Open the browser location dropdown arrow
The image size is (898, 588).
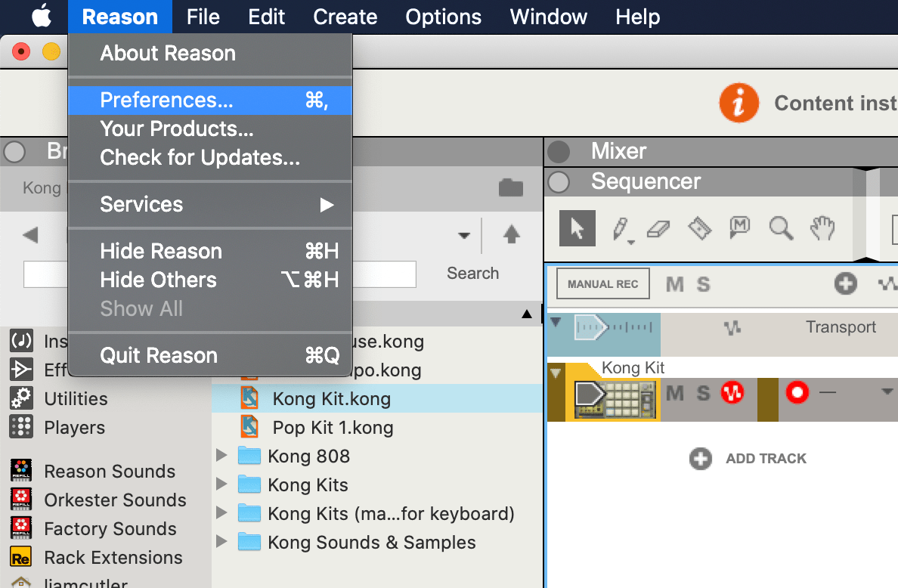coord(464,235)
